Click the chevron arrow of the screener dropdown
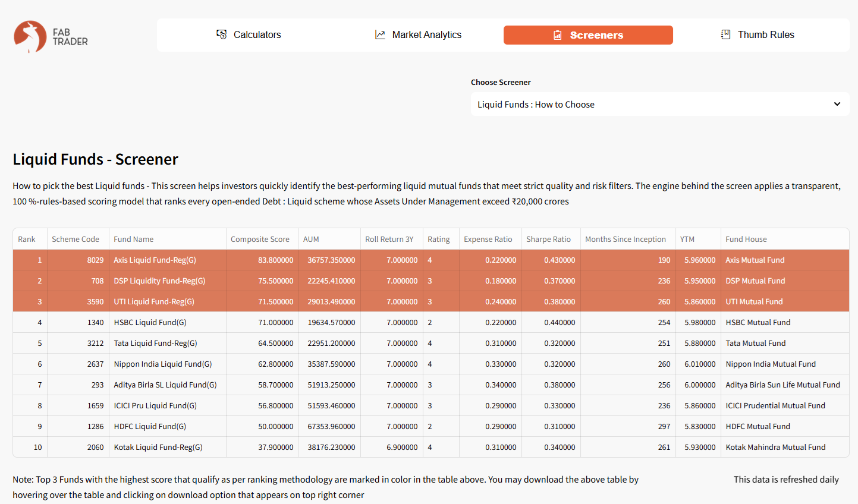 point(837,104)
